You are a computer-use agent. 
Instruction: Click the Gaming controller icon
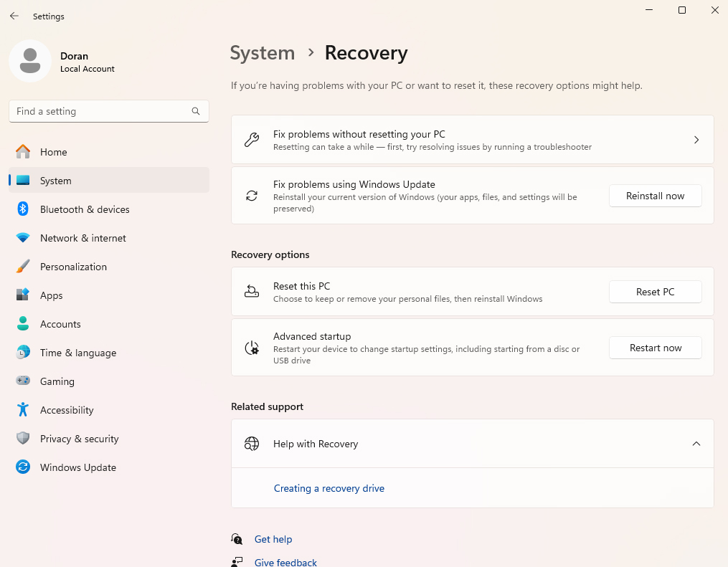click(x=23, y=381)
